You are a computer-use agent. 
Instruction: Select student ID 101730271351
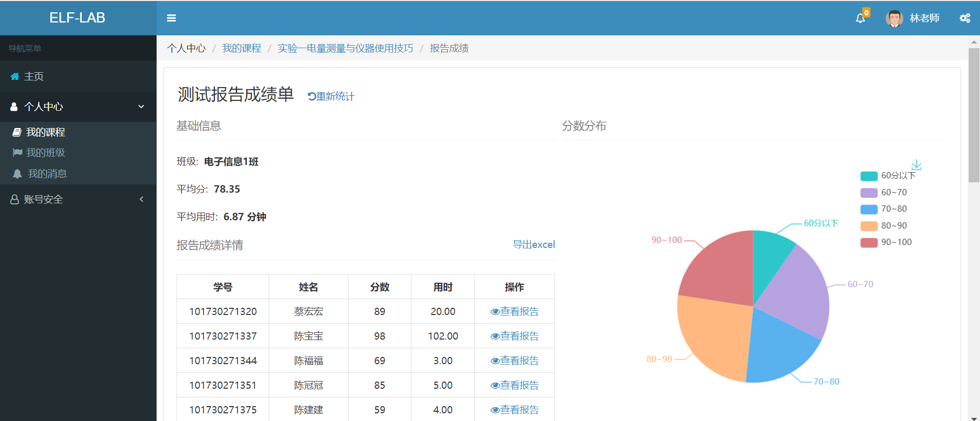coord(223,385)
